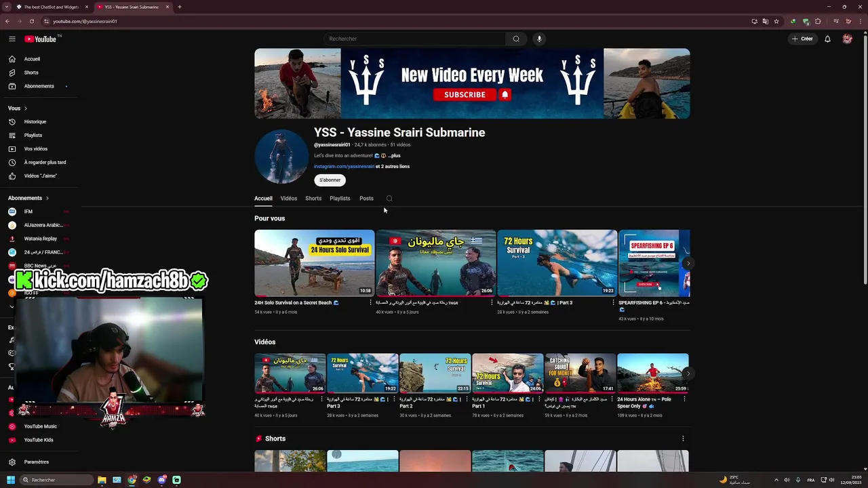Image resolution: width=868 pixels, height=488 pixels.
Task: Open File Explorer from the taskbar
Action: [102, 480]
